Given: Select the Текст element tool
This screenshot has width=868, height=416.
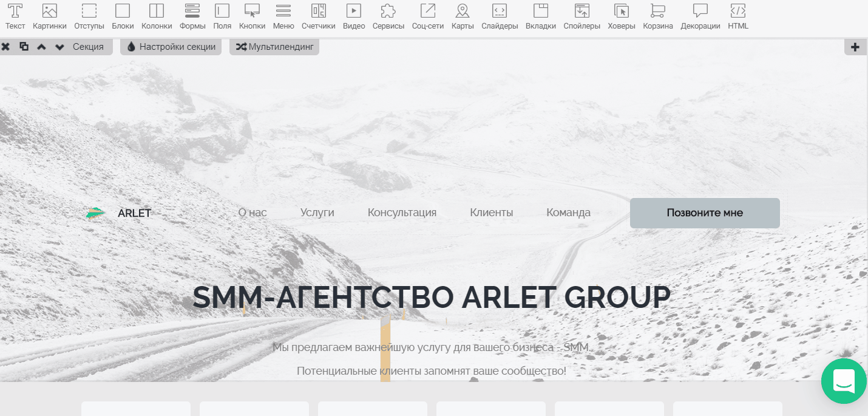Looking at the screenshot, I should pos(15,16).
